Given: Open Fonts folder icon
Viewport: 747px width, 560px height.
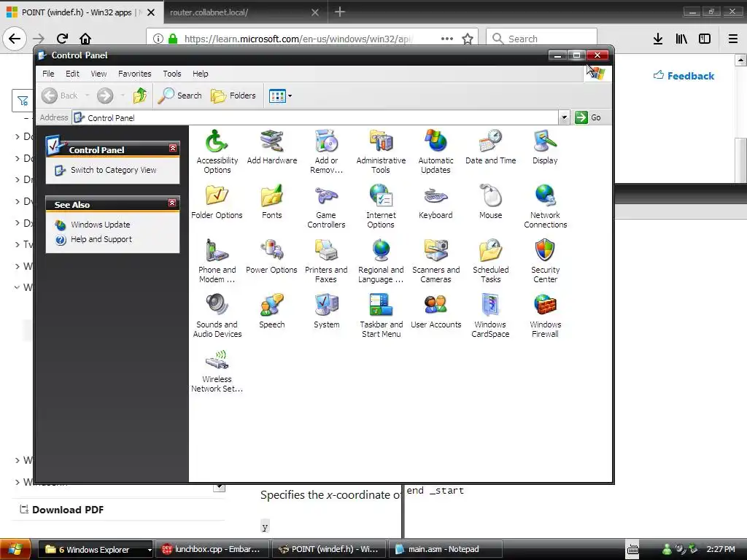Looking at the screenshot, I should click(x=271, y=201).
